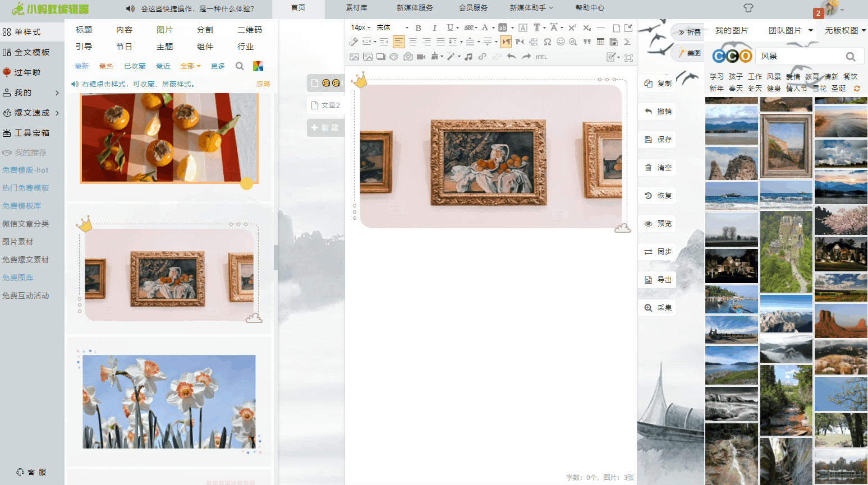Insert blockquote with quote icon
The height and width of the screenshot is (485, 868).
click(x=587, y=41)
